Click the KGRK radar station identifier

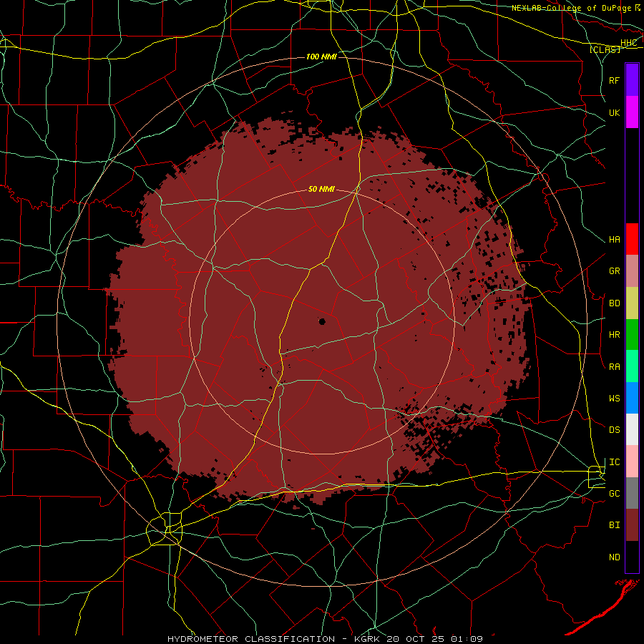click(366, 639)
